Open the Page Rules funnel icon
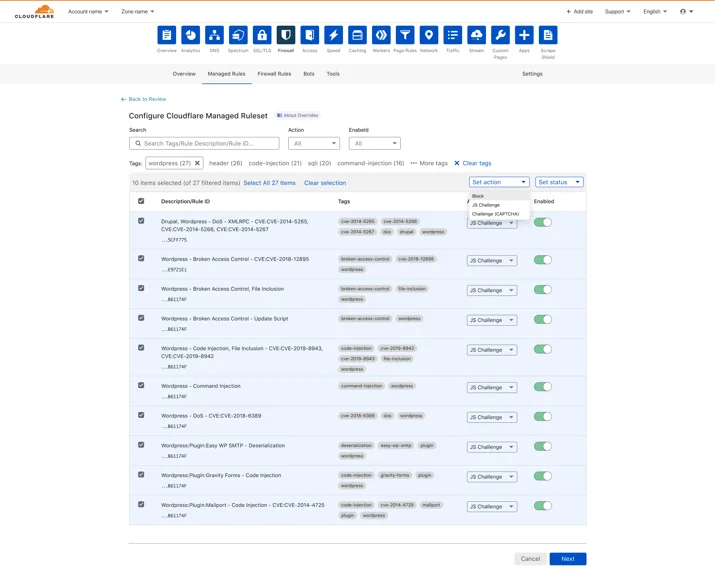Viewport: 715px width, 588px height. tap(405, 35)
